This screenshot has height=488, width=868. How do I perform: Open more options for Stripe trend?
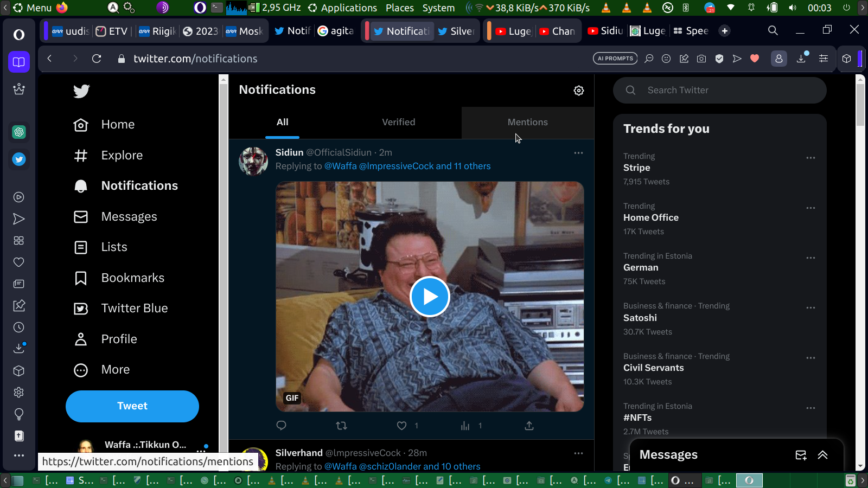pyautogui.click(x=810, y=158)
